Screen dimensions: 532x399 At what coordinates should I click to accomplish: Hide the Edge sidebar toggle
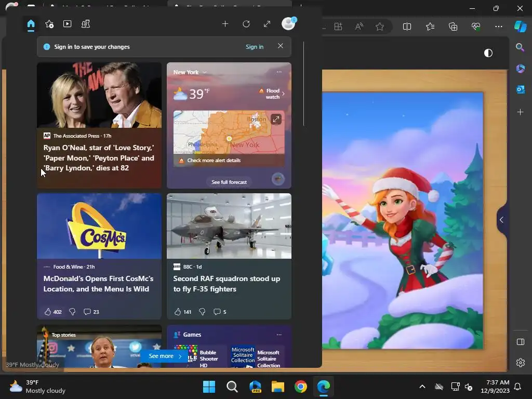(520, 342)
